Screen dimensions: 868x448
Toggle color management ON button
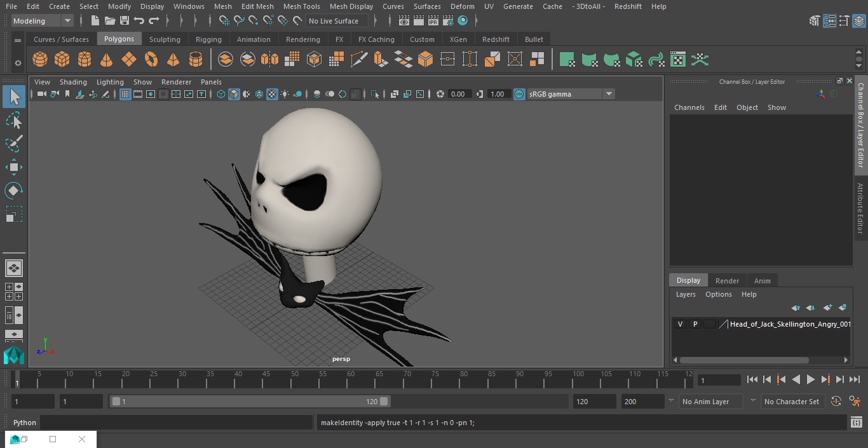[519, 94]
